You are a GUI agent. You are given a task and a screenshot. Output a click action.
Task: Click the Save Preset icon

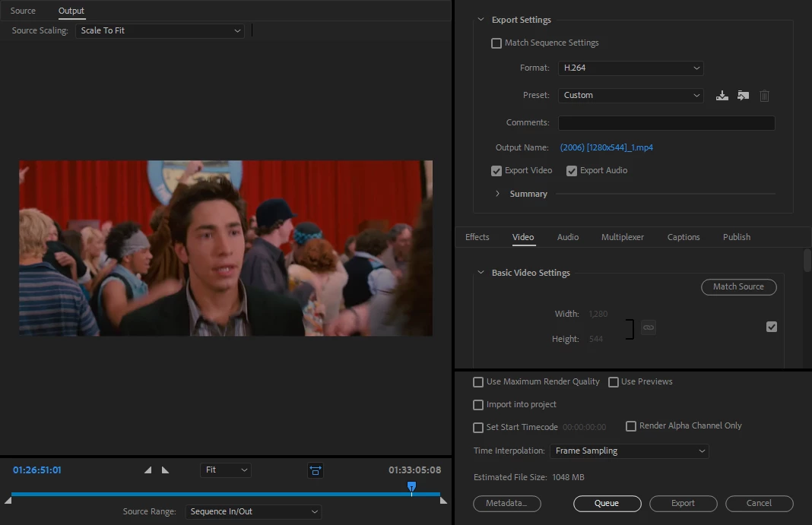(722, 96)
